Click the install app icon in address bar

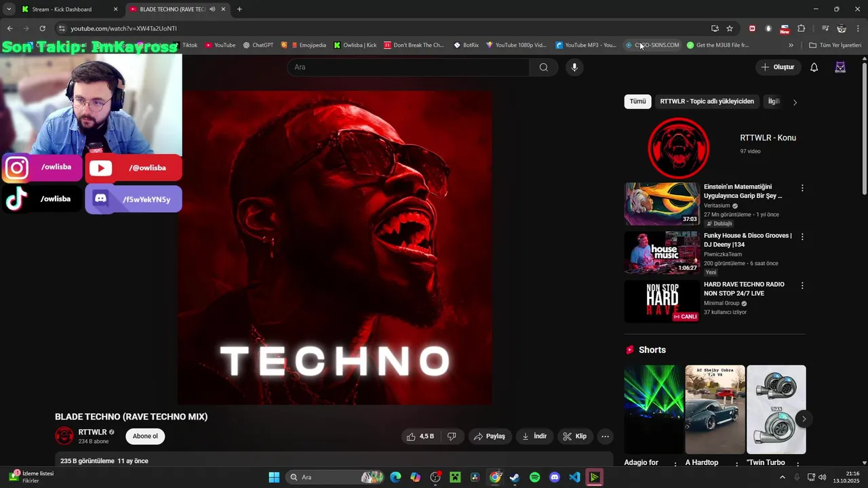tap(715, 28)
